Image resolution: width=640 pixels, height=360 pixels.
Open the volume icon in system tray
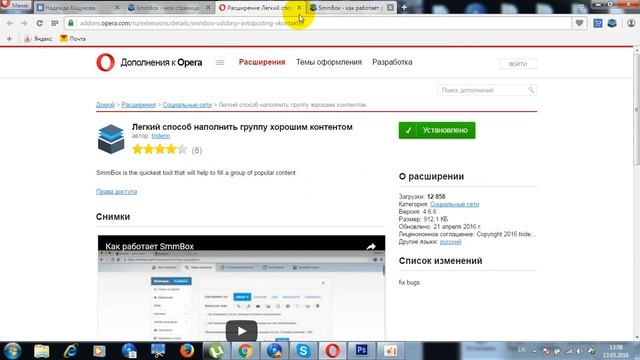[x=579, y=351]
